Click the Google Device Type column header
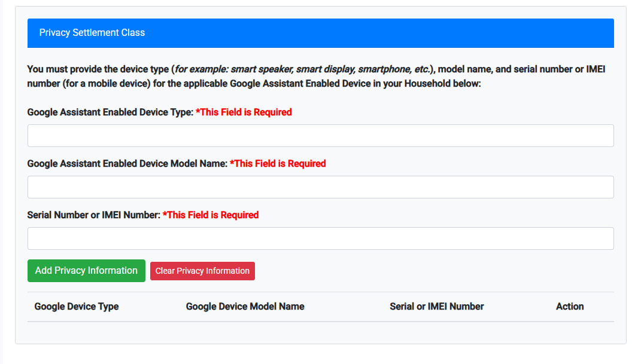This screenshot has height=364, width=635. click(x=77, y=307)
